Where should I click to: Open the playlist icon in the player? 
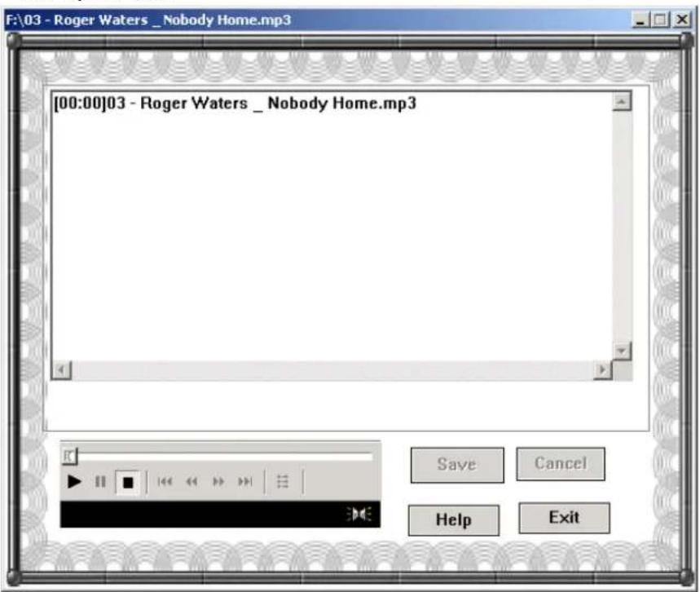pos(283,482)
